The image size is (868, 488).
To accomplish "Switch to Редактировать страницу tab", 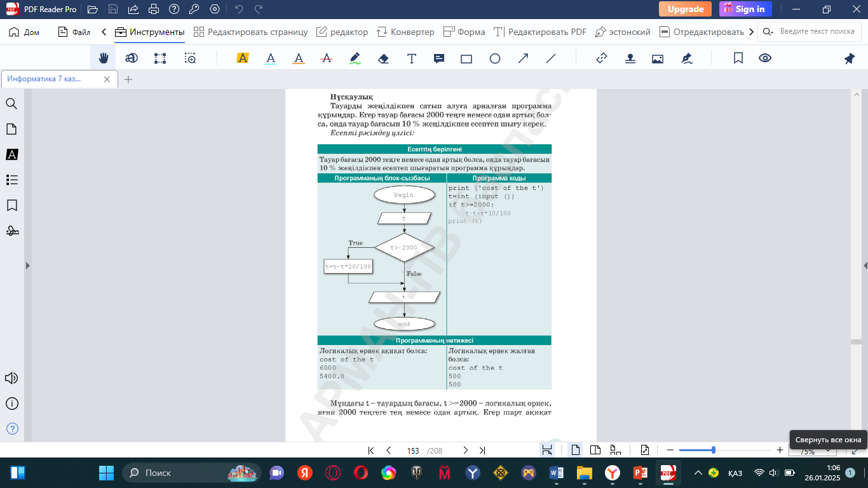I will [x=251, y=32].
